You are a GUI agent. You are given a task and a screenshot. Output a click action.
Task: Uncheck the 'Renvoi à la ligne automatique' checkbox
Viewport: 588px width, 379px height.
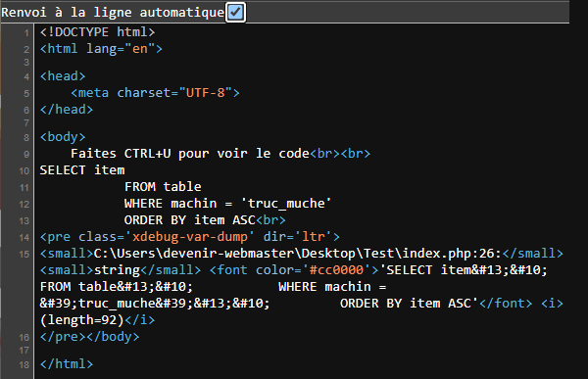point(235,13)
